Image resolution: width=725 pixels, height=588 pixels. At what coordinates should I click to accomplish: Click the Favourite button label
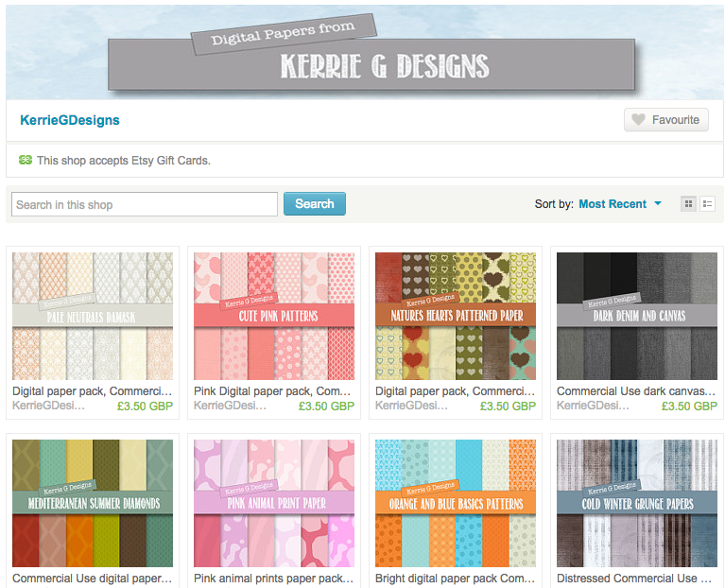[x=676, y=120]
